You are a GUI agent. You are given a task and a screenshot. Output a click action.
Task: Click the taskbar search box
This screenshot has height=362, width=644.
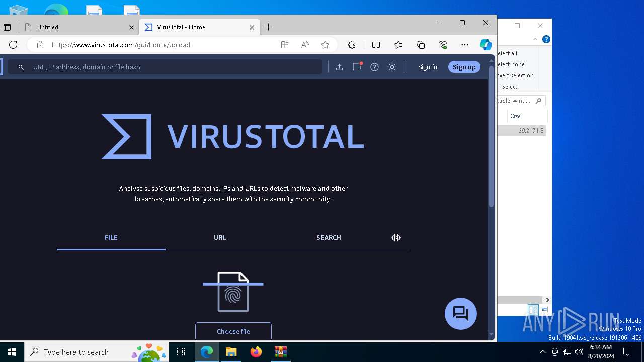tap(97, 352)
